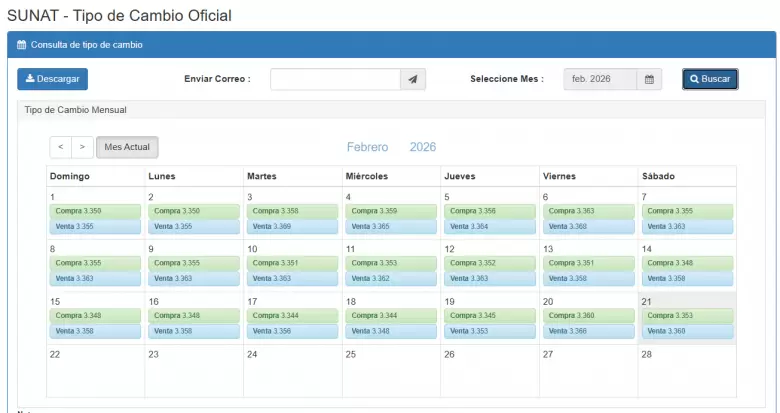780x413 pixels.
Task: Select Compra 3.353 on Wednesday day 11
Action: point(390,263)
